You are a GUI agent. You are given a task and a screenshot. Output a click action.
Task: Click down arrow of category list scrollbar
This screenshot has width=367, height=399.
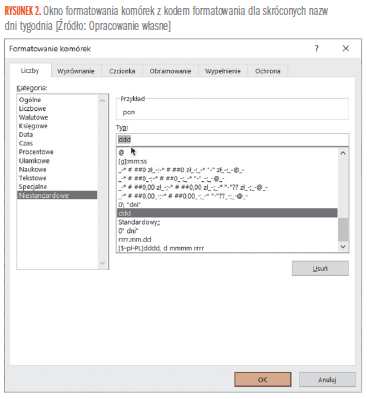click(102, 263)
